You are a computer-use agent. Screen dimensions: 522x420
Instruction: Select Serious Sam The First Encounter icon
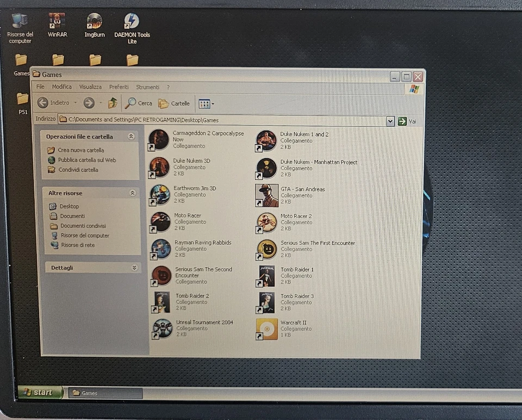click(x=266, y=250)
